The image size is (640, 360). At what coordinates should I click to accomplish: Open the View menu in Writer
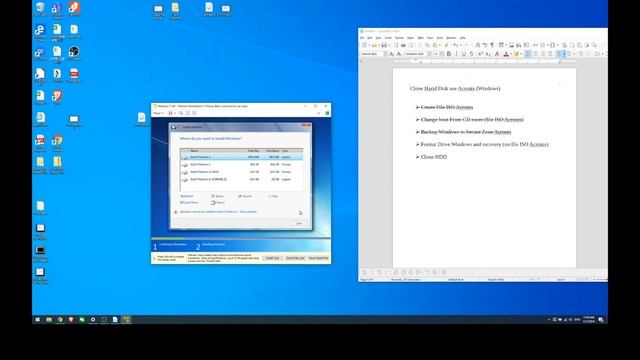tap(378, 38)
